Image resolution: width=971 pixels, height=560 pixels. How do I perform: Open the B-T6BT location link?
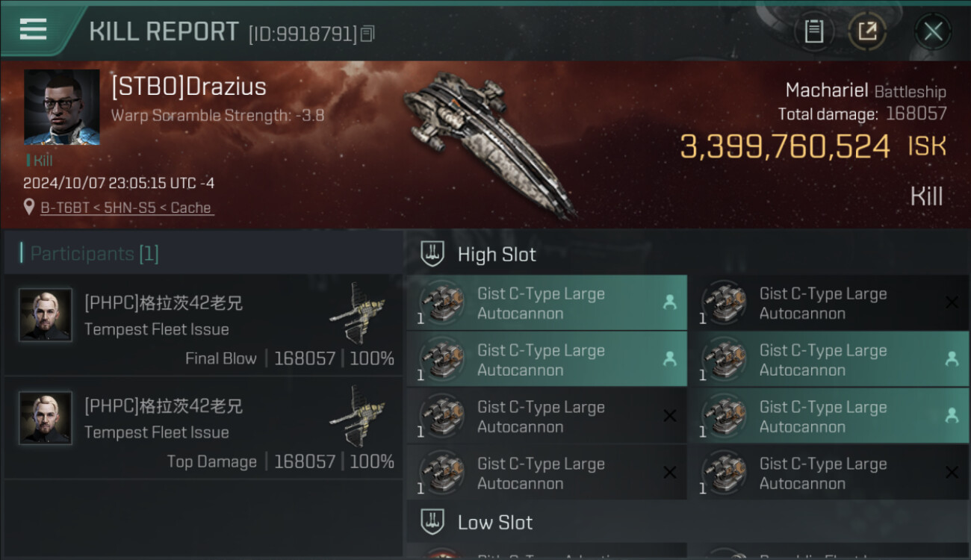(x=127, y=208)
